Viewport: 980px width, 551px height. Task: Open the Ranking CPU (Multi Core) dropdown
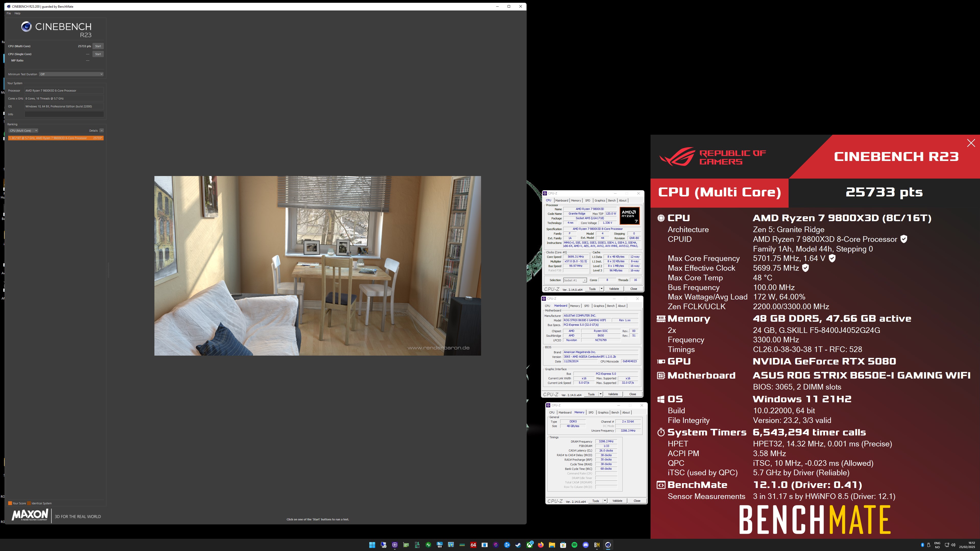tap(23, 130)
